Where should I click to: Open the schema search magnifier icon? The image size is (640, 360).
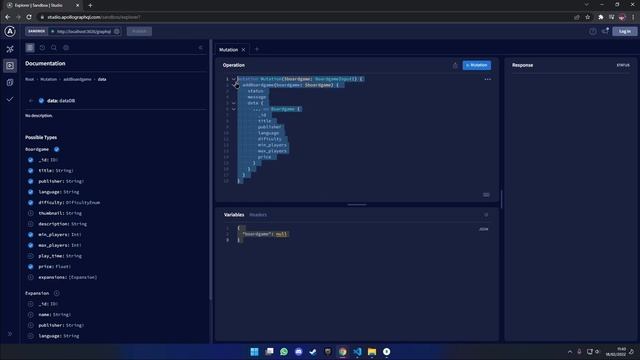coord(54,48)
